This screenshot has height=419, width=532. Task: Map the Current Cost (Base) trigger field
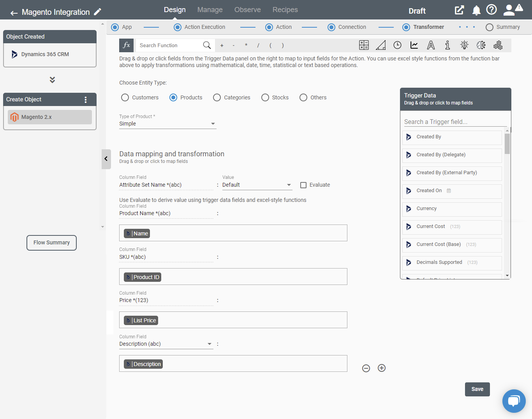(452, 245)
